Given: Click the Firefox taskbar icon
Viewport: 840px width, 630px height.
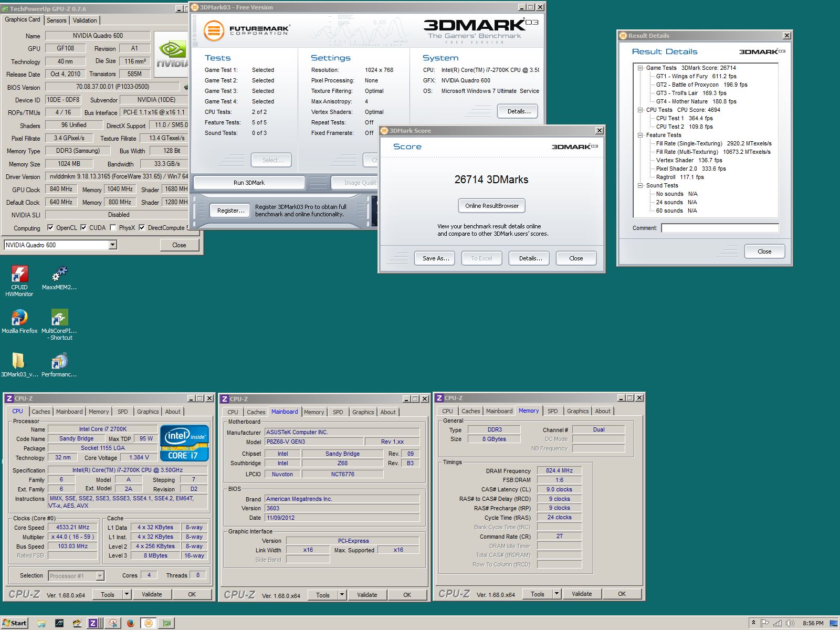Looking at the screenshot, I should [131, 623].
